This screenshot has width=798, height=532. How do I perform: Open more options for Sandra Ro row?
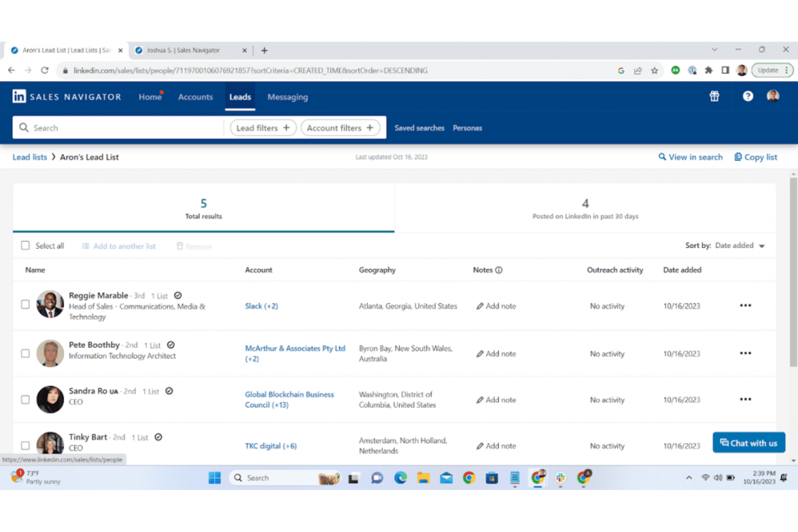(746, 399)
